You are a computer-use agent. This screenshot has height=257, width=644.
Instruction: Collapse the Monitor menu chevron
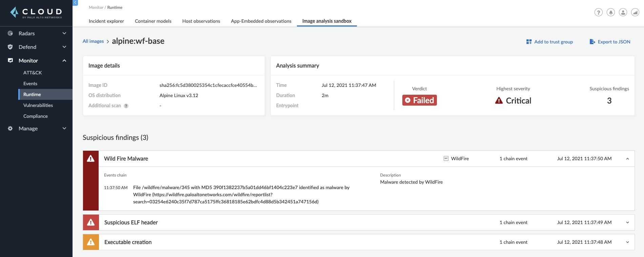64,60
